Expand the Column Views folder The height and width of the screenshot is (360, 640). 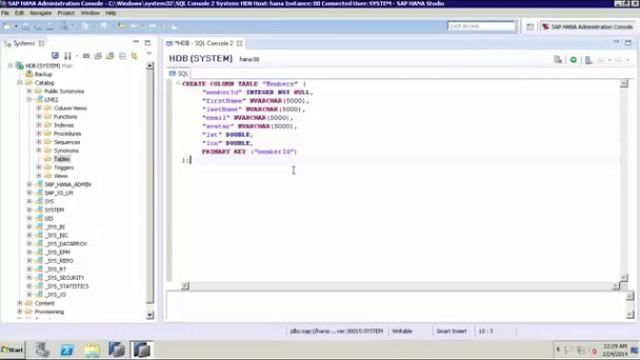pos(39,108)
